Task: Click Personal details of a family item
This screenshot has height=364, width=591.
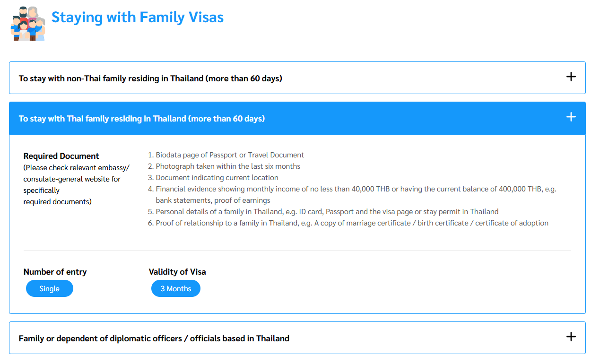Action: (327, 212)
